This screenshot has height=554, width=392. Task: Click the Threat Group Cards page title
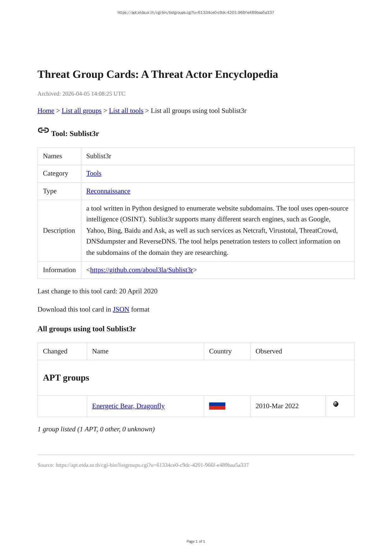click(157, 74)
